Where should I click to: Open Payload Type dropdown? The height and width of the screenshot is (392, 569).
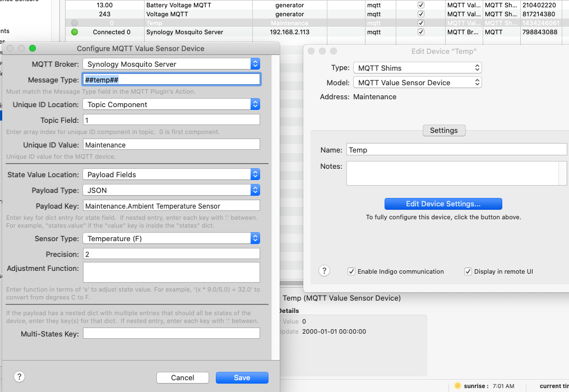[x=172, y=190]
